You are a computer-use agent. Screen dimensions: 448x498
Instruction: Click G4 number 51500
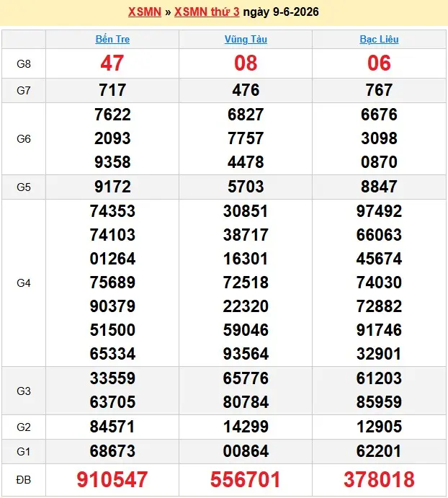coord(112,329)
